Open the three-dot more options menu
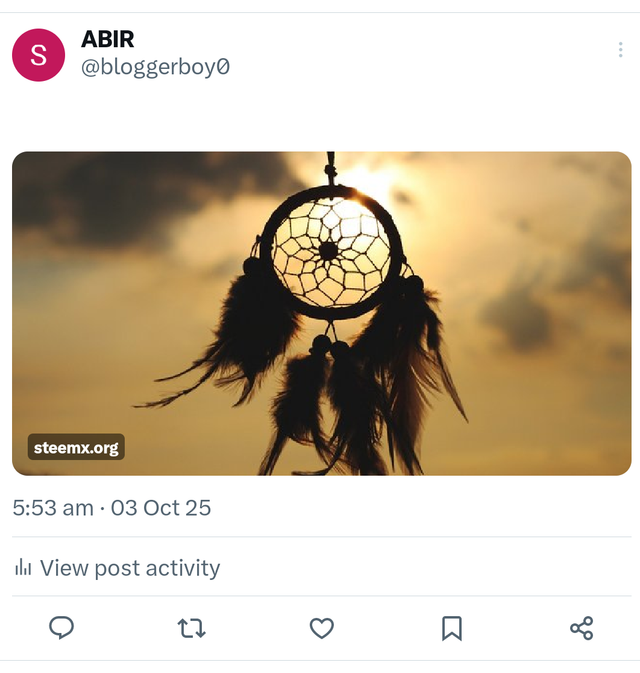Viewport: 640px width, 673px height. pyautogui.click(x=620, y=50)
